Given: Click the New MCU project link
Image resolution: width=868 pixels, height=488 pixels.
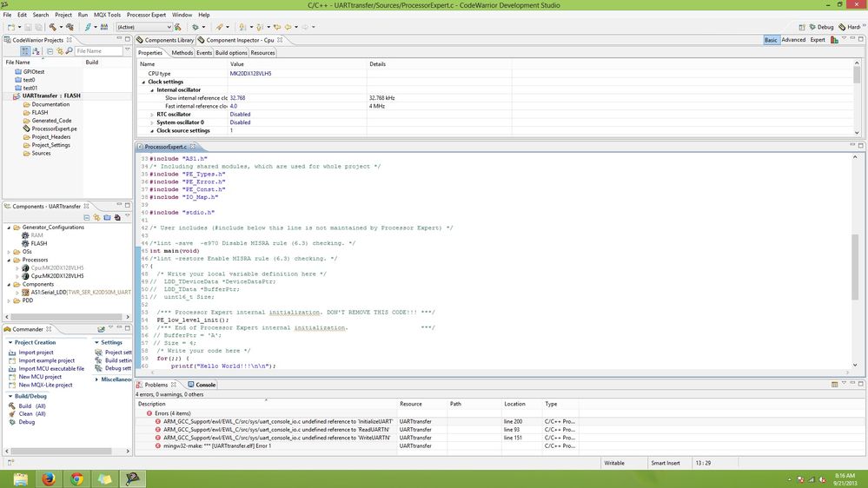Looking at the screenshot, I should [40, 377].
